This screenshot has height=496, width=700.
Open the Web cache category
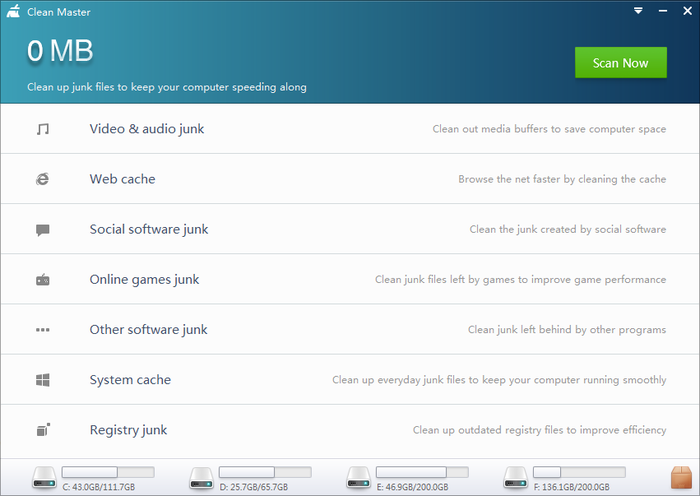[350, 179]
